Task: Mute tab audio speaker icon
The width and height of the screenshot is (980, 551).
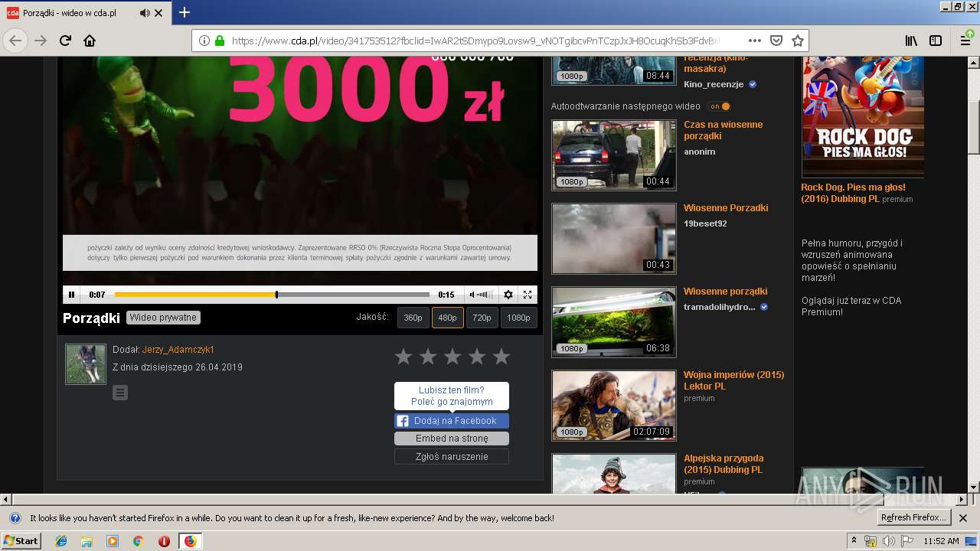Action: pos(145,13)
